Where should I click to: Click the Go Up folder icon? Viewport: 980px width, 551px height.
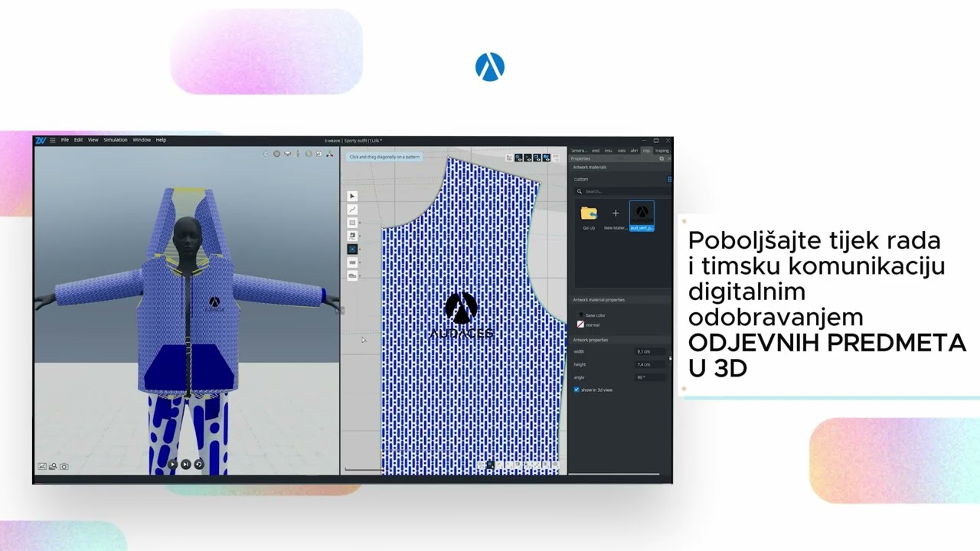[589, 214]
